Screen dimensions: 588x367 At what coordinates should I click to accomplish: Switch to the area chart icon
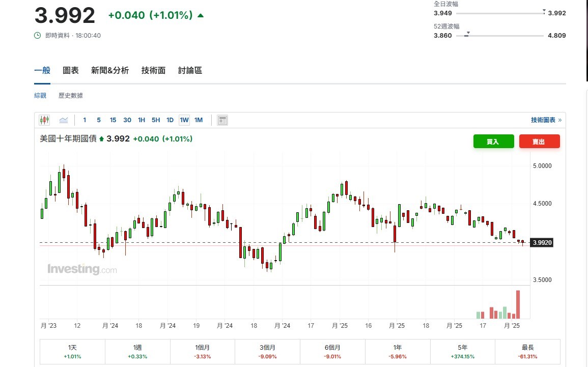64,120
